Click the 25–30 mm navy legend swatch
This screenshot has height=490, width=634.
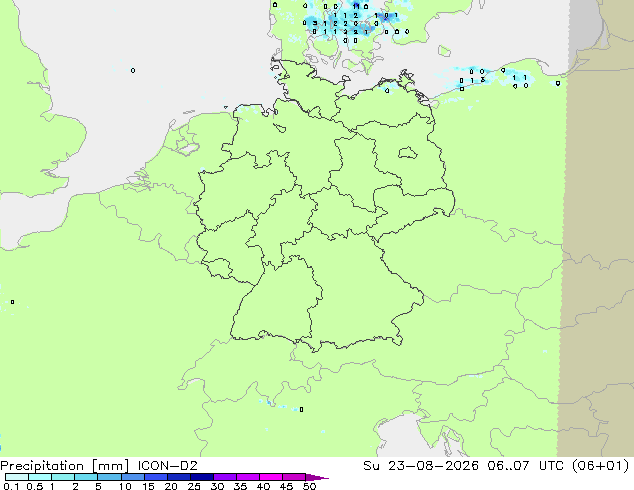pos(202,477)
